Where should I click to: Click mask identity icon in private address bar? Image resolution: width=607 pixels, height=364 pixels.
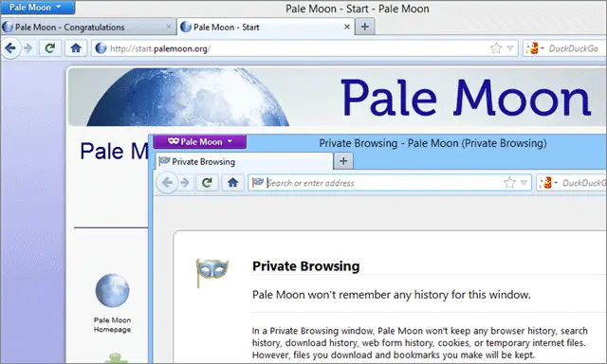tap(258, 182)
